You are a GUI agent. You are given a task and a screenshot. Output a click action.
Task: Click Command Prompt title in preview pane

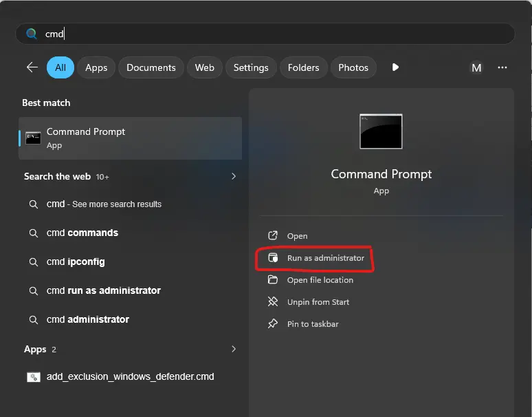click(381, 174)
